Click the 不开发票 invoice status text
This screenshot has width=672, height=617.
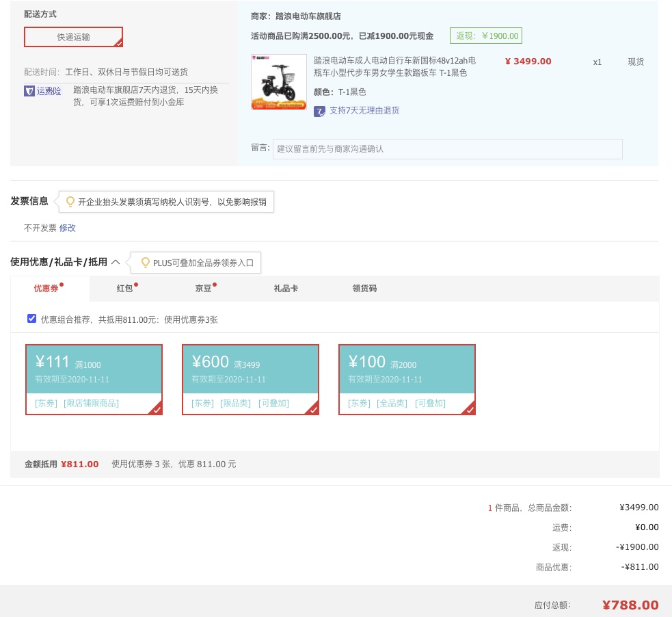[x=40, y=228]
